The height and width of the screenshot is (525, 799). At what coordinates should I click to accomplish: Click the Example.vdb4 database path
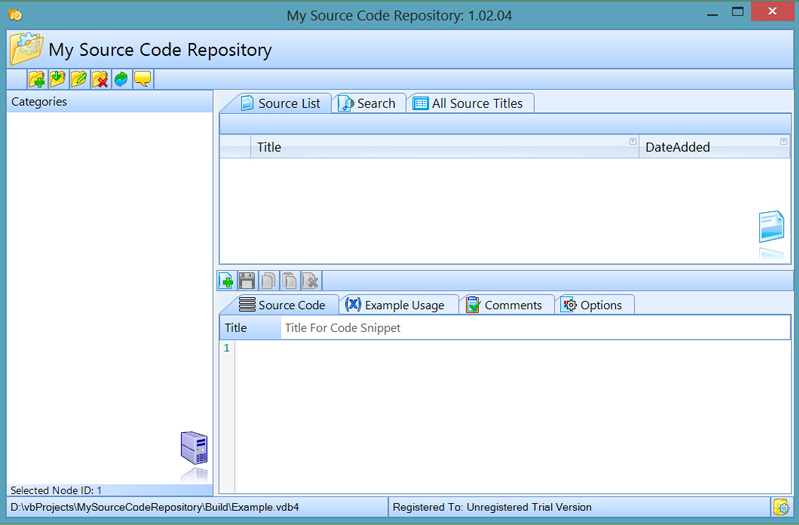click(x=154, y=507)
